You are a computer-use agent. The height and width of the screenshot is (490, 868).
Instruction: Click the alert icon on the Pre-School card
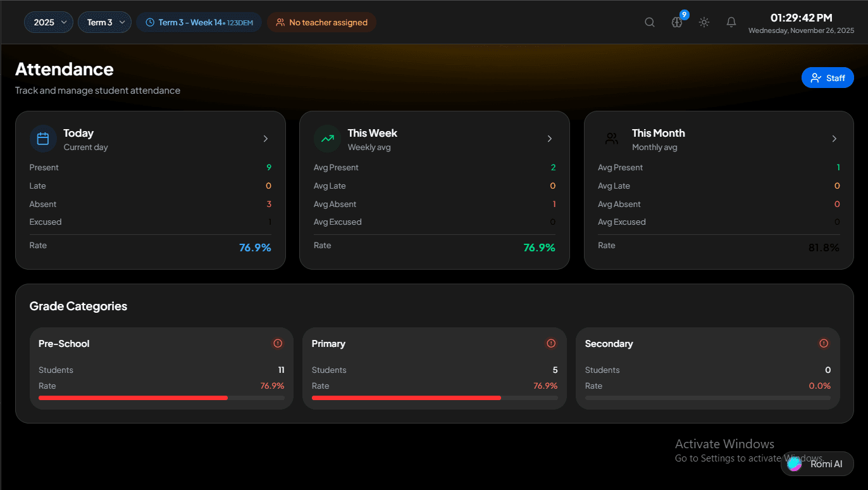[277, 342]
